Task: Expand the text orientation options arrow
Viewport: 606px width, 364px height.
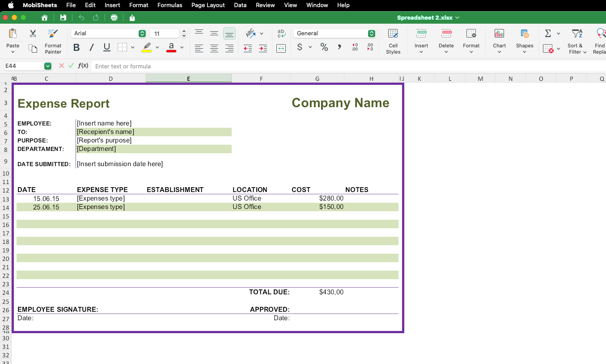Action: (x=262, y=33)
